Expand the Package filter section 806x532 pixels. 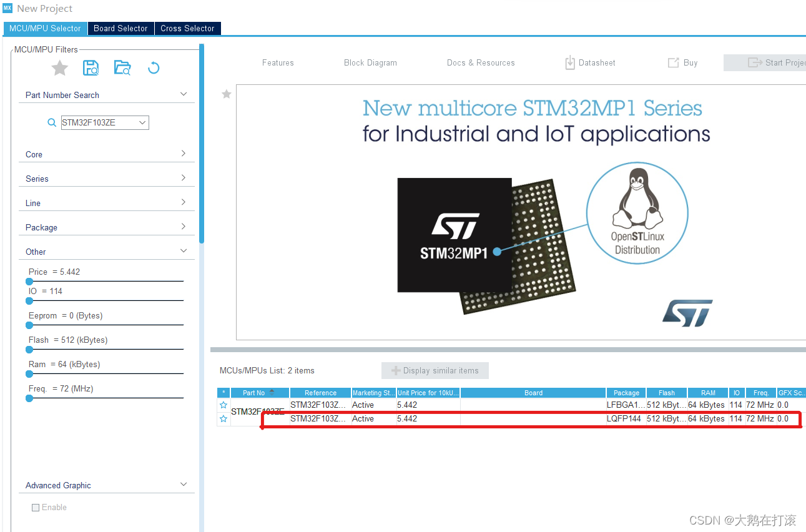184,227
